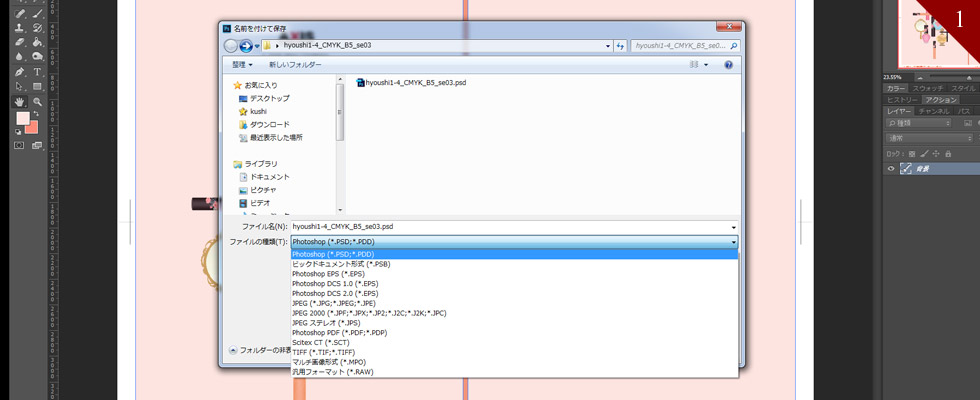Image resolution: width=980 pixels, height=400 pixels.
Task: Select the Type tool
Action: (38, 72)
